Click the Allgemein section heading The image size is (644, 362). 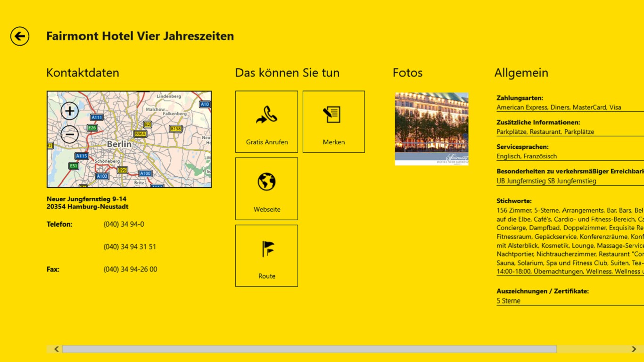pyautogui.click(x=521, y=73)
